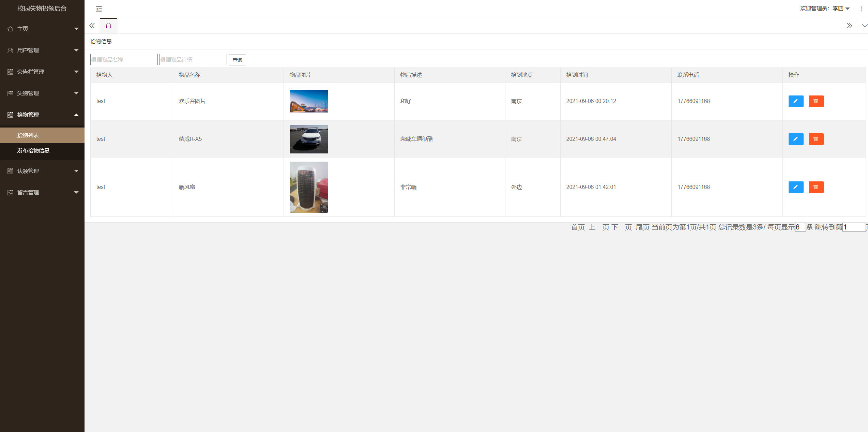
Task: Open the 暖风扇 heater thumbnail image
Action: coord(308,187)
